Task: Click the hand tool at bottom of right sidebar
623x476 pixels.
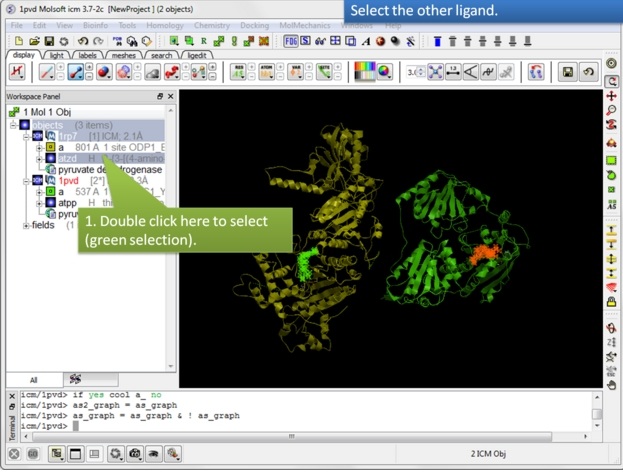Action: [612, 385]
